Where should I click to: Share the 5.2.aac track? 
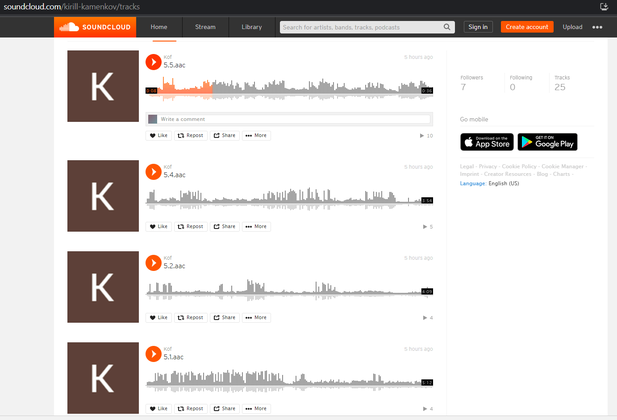224,317
